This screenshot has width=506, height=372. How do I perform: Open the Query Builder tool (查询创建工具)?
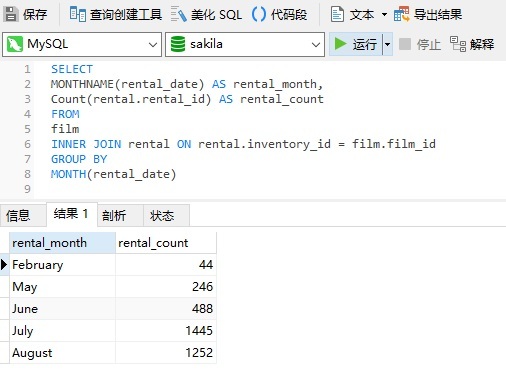pyautogui.click(x=78, y=14)
